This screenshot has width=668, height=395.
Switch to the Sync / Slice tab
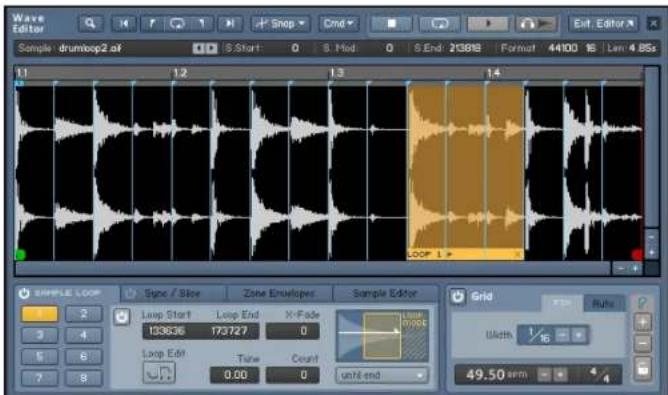point(172,293)
